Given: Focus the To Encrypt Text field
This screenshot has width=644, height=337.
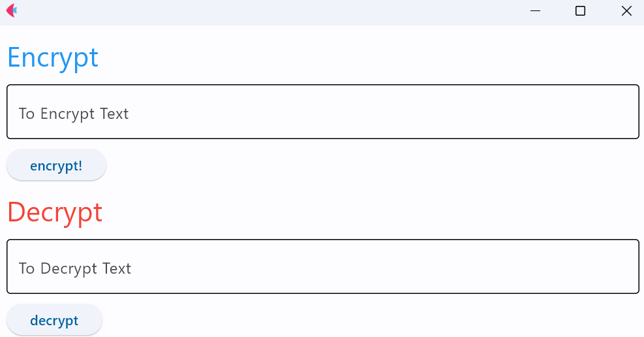Looking at the screenshot, I should pyautogui.click(x=322, y=112).
